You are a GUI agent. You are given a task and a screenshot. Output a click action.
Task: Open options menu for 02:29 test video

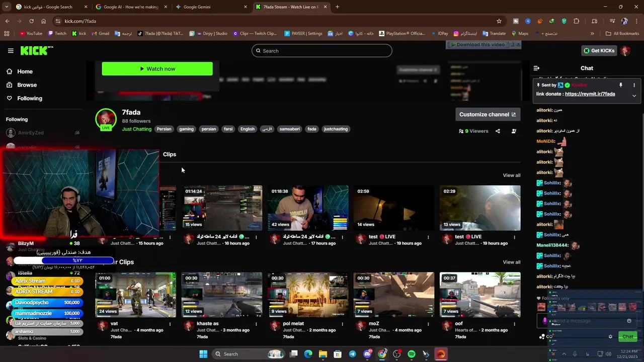[x=514, y=237]
